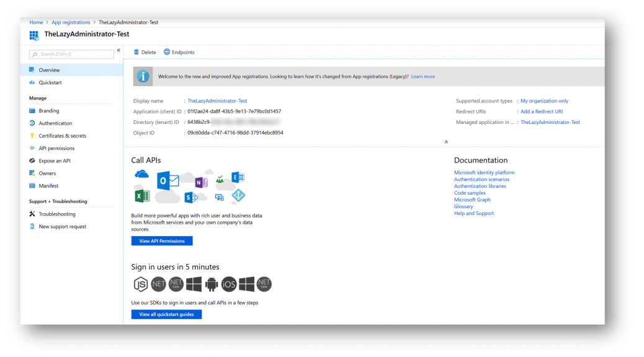Click the Azure AD diamond icon
The width and height of the screenshot is (644, 357).
[238, 195]
